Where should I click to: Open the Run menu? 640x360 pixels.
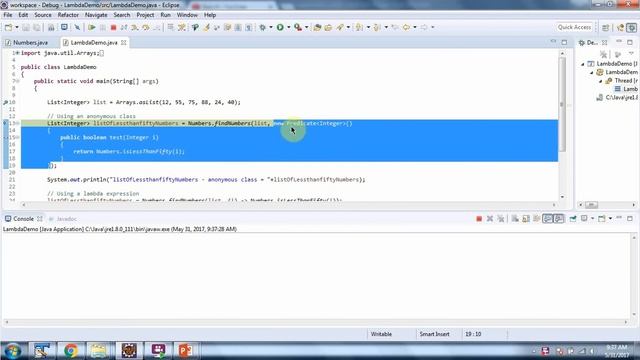(165, 15)
